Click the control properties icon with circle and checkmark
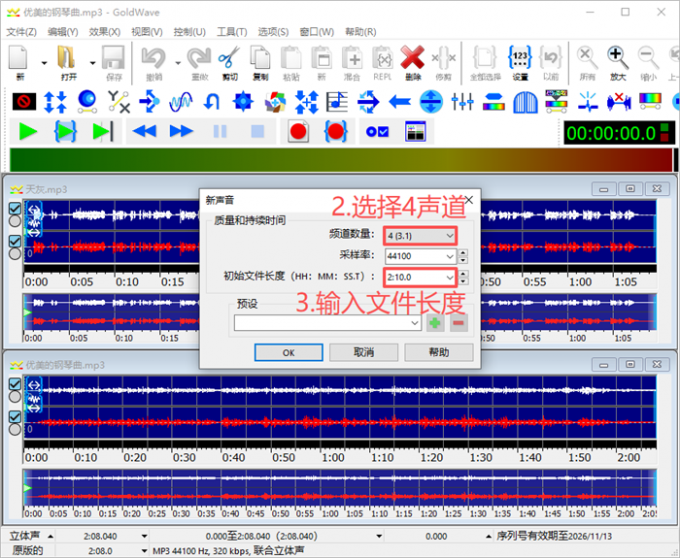Viewport: 680px width, 558px height. pyautogui.click(x=377, y=131)
